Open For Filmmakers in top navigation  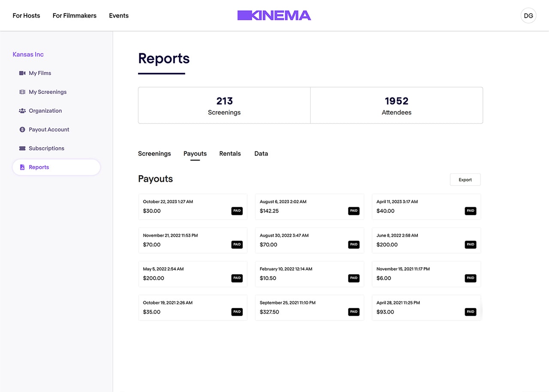coord(75,15)
